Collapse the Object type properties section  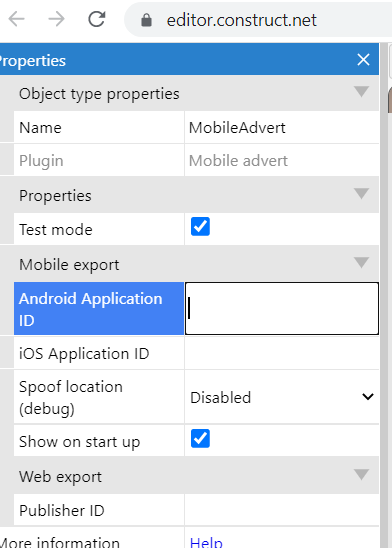point(362,92)
